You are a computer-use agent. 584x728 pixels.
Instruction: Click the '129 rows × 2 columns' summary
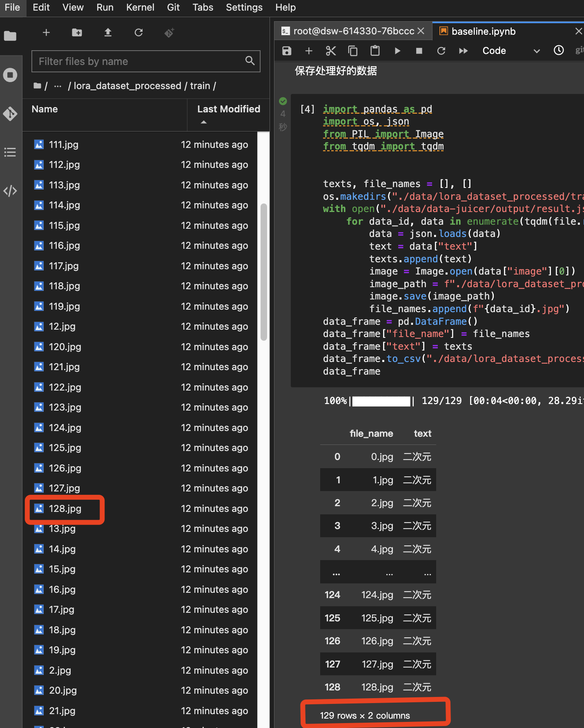365,715
